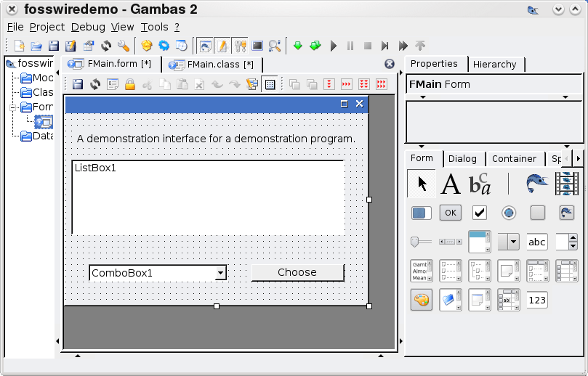
Task: Switch to the Hierarchy tab
Action: (495, 65)
